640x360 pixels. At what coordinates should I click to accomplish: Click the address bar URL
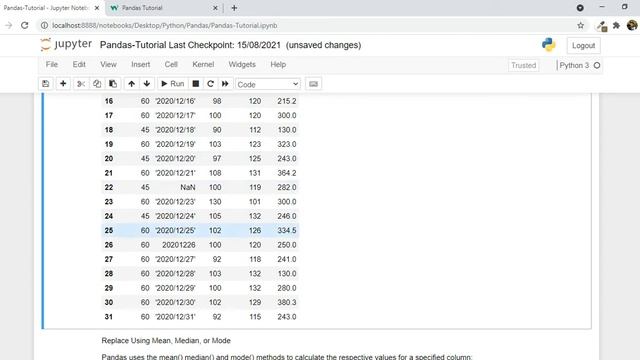[x=164, y=25]
